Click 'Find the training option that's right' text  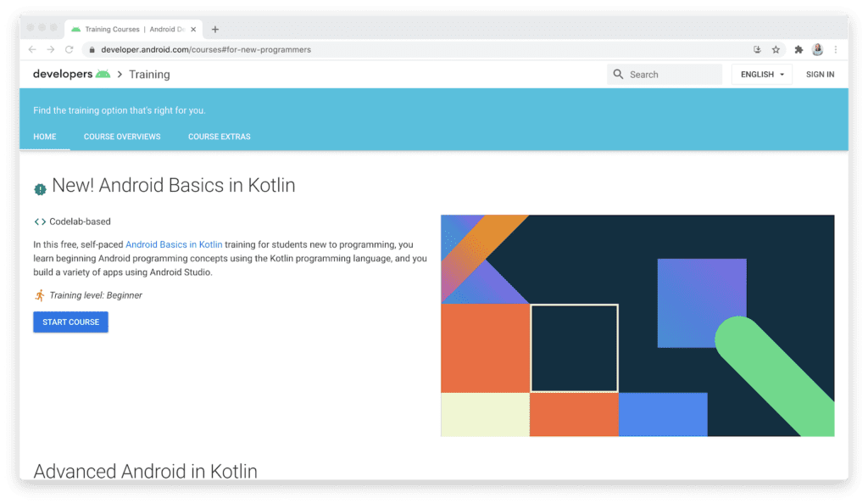119,110
